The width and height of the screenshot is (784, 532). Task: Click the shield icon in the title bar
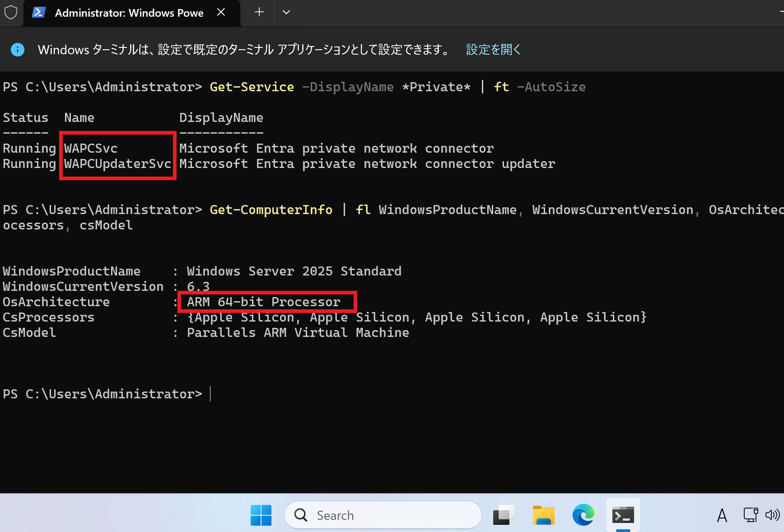(10, 12)
